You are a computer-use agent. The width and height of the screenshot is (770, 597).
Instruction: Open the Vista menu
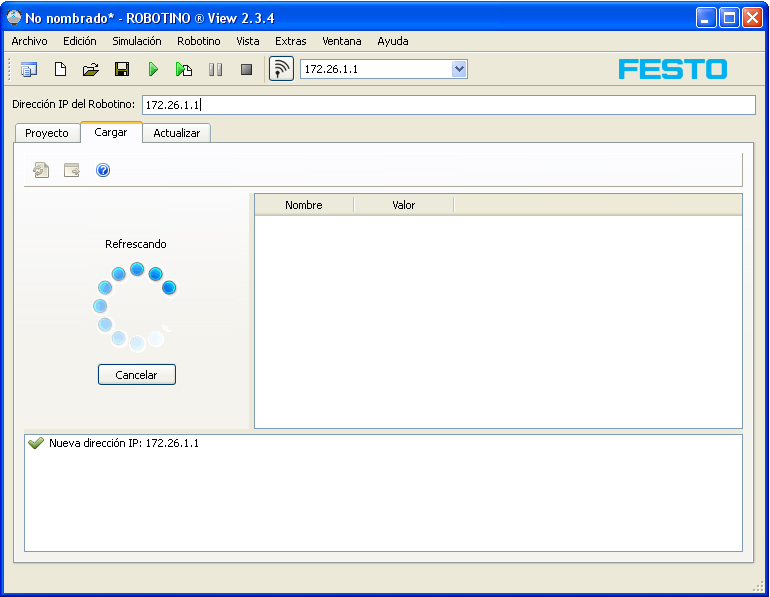[x=248, y=41]
